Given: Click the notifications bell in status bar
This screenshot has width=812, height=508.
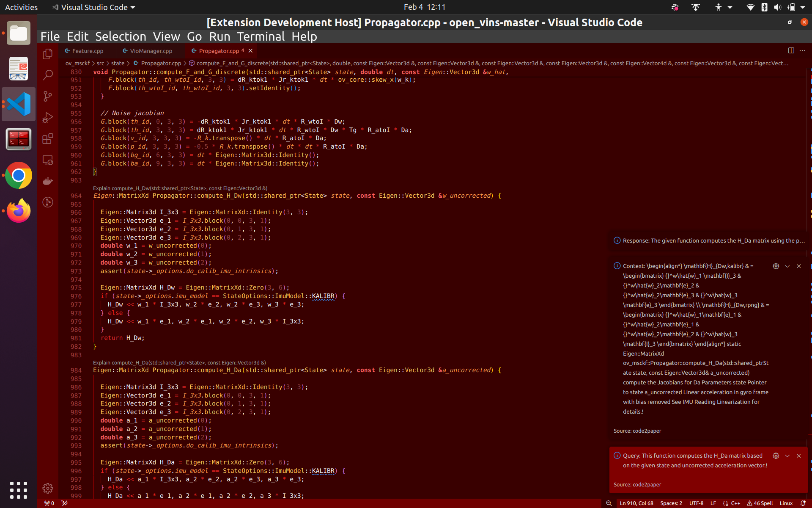Looking at the screenshot, I should (803, 503).
